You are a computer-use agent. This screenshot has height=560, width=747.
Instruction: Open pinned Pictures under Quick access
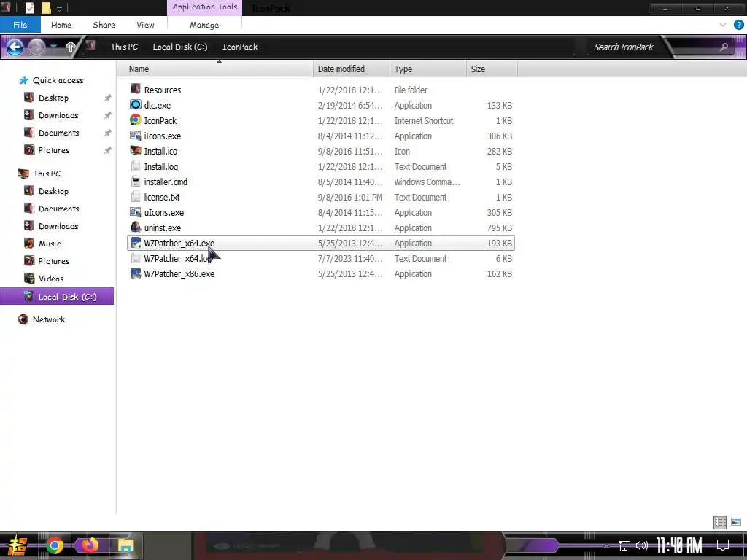point(54,150)
